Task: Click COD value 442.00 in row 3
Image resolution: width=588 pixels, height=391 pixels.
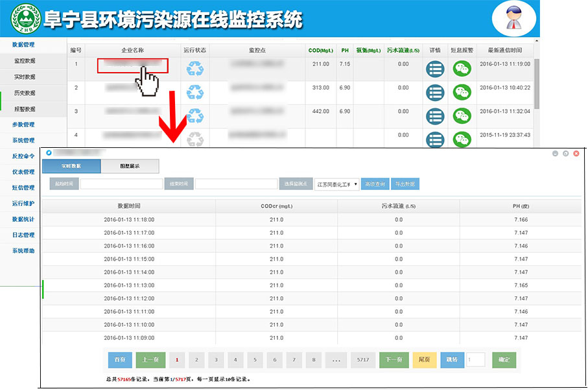Action: (x=321, y=112)
